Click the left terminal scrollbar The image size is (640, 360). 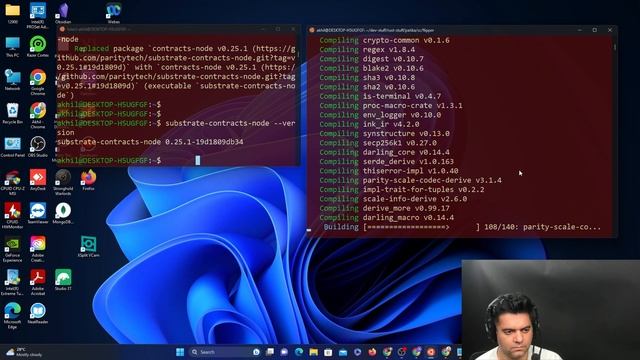298,53
